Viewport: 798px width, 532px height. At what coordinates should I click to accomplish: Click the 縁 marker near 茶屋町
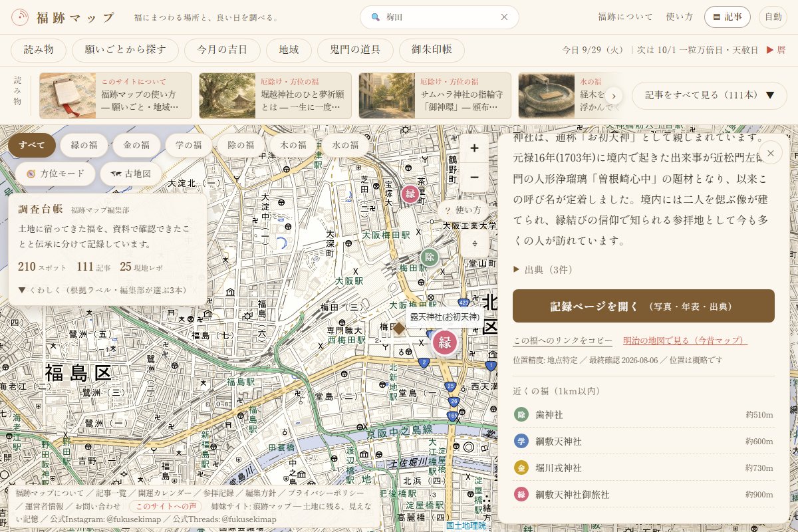[410, 194]
